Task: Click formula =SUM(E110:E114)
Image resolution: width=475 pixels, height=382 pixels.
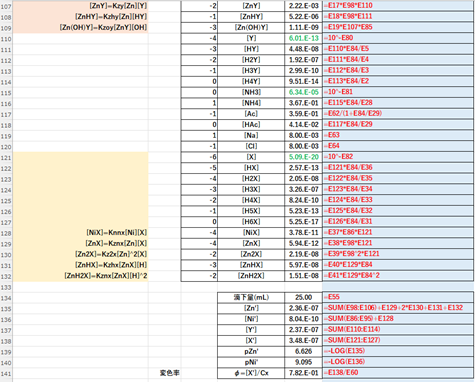Action: point(398,329)
